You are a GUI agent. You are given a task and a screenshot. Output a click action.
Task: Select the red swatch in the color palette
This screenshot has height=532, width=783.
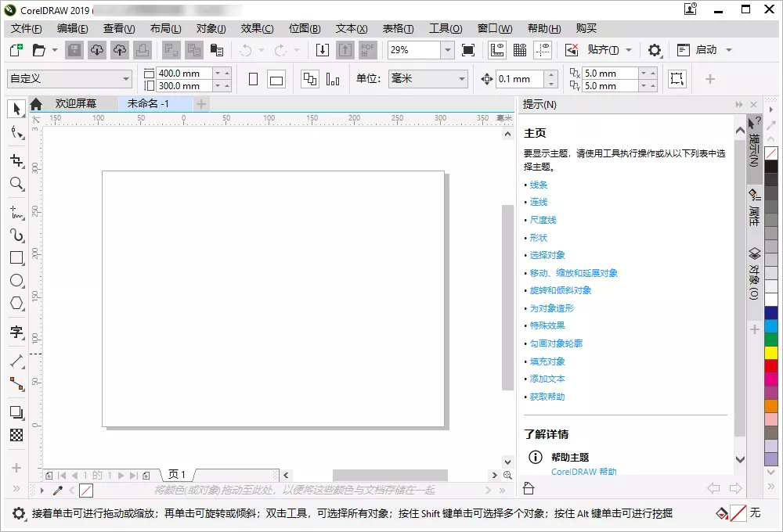pyautogui.click(x=772, y=364)
